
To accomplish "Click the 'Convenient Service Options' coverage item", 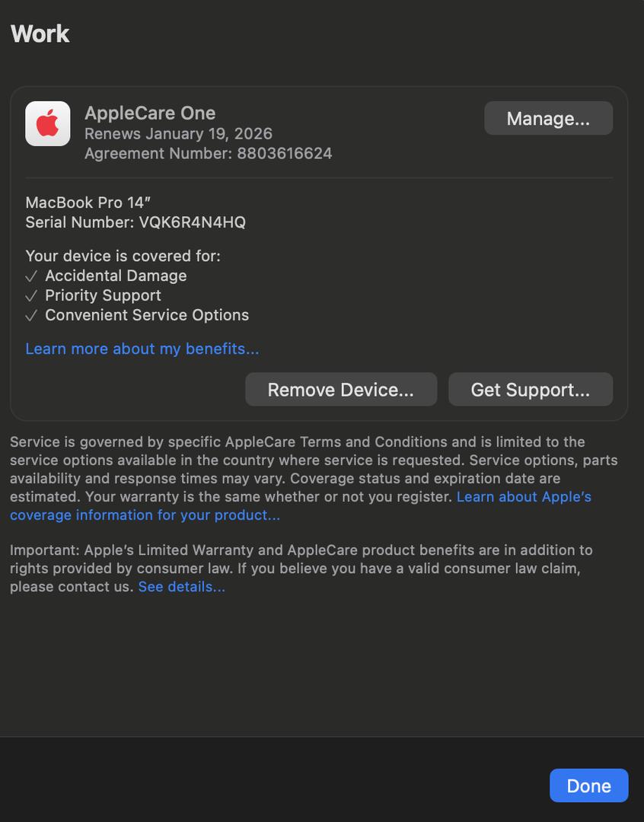I will [x=147, y=315].
